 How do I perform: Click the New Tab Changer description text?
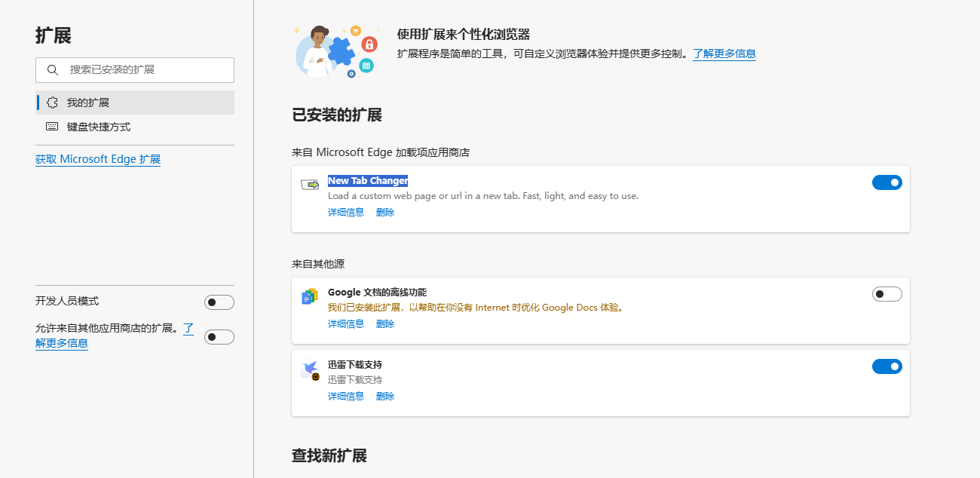click(x=483, y=196)
